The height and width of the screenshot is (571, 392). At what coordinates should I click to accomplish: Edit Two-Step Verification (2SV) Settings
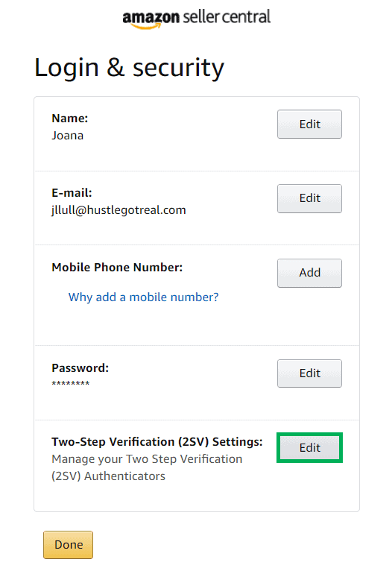click(x=309, y=447)
